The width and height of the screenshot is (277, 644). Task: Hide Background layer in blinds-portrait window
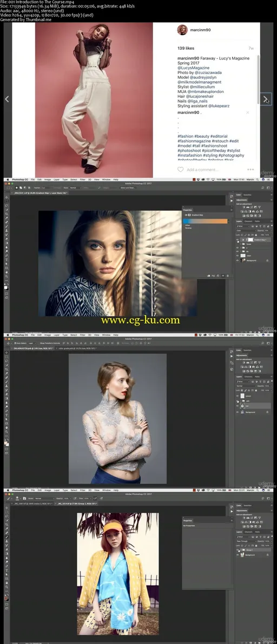[238, 260]
